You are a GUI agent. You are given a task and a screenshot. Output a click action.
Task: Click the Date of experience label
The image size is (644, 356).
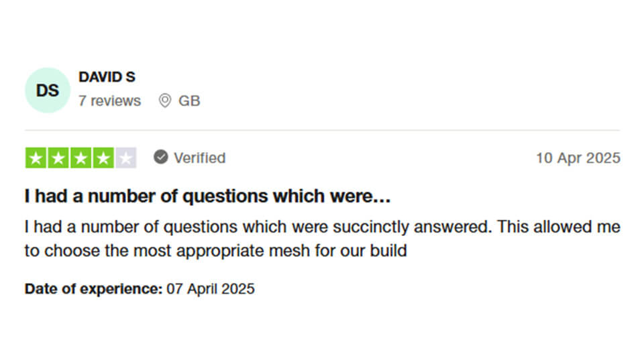pyautogui.click(x=94, y=289)
